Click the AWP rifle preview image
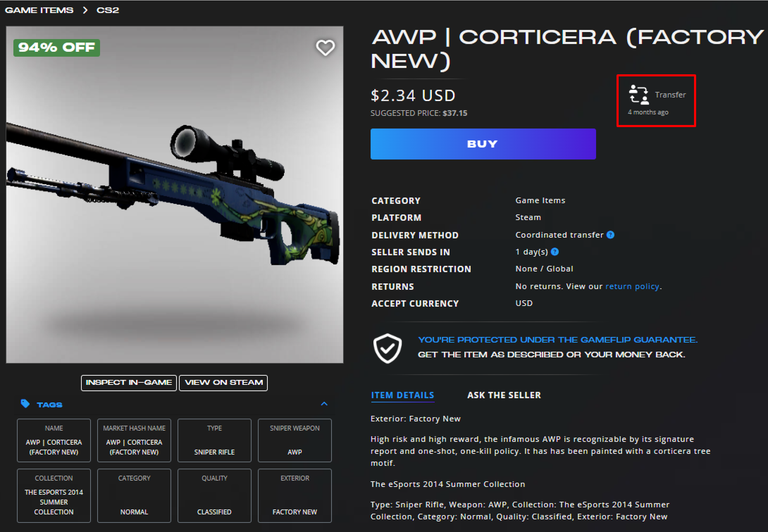This screenshot has height=532, width=768. [175, 194]
